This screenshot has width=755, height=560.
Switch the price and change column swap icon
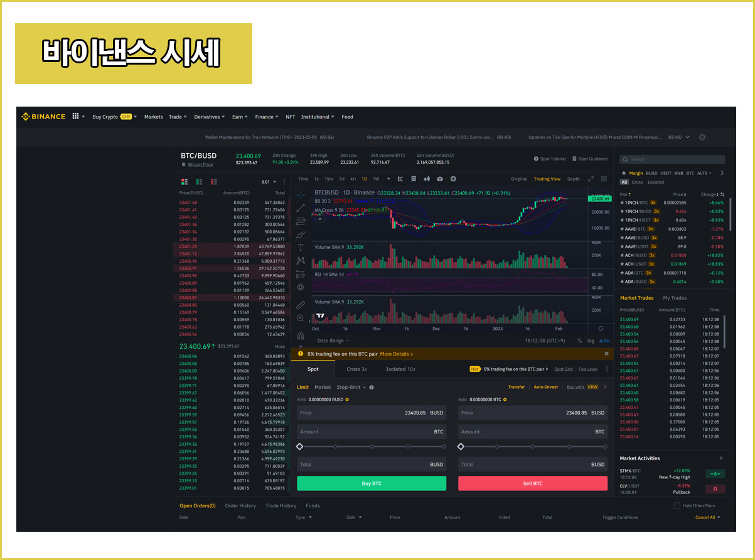pos(722,194)
